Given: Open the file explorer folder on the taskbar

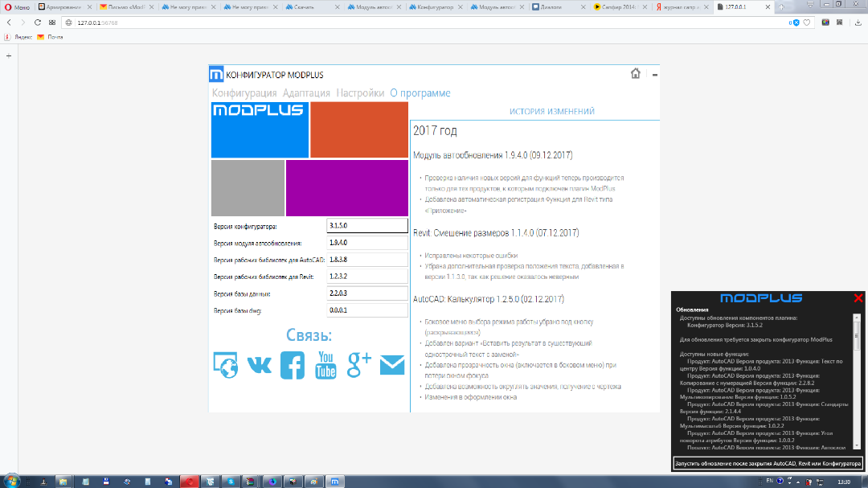Looking at the screenshot, I should coord(63,482).
